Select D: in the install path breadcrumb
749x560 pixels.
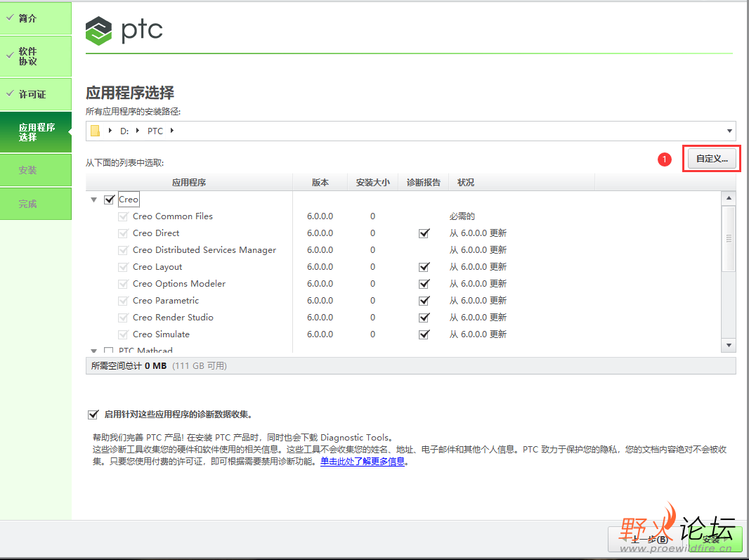pyautogui.click(x=124, y=131)
